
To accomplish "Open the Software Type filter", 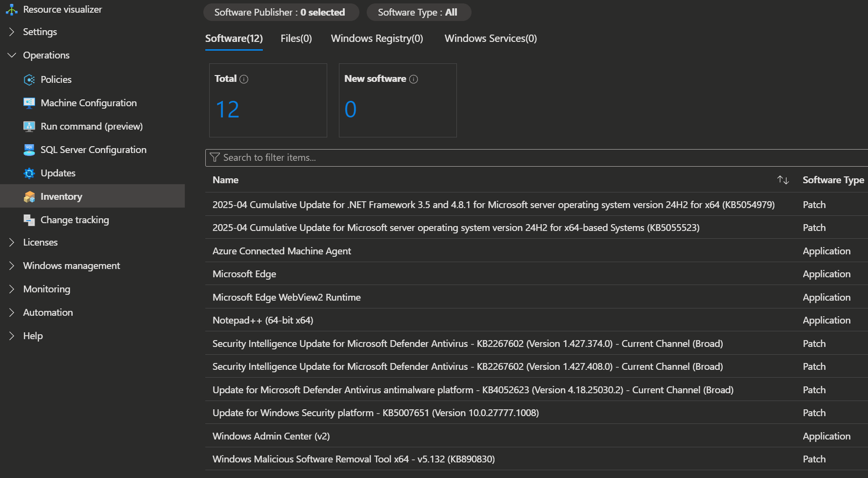I will 418,12.
